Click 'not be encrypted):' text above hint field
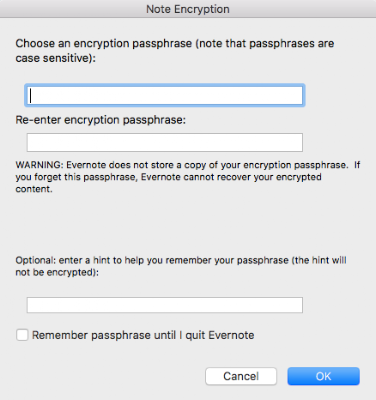The width and height of the screenshot is (376, 400). (x=57, y=272)
